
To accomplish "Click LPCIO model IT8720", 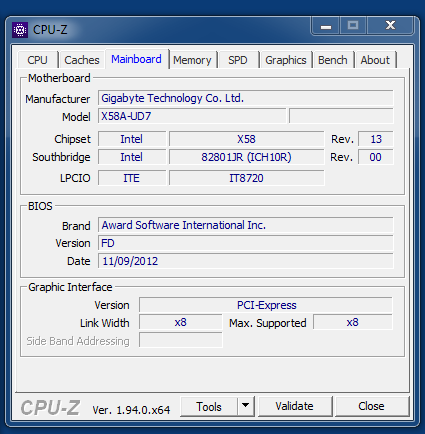I will point(247,178).
